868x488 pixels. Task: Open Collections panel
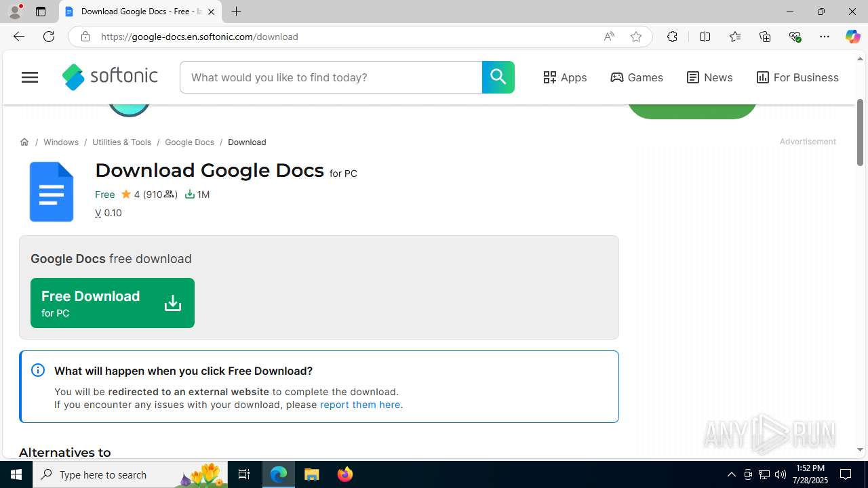click(x=765, y=37)
